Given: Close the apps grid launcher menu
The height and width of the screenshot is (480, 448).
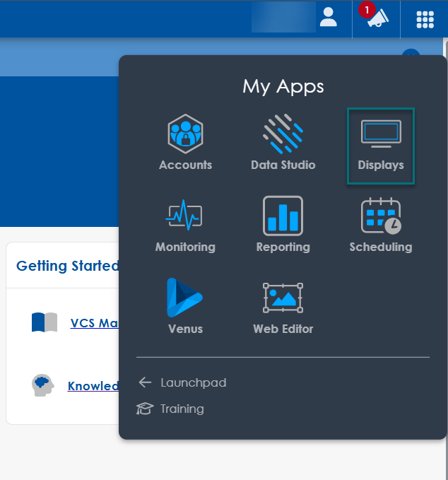Looking at the screenshot, I should pyautogui.click(x=425, y=19).
